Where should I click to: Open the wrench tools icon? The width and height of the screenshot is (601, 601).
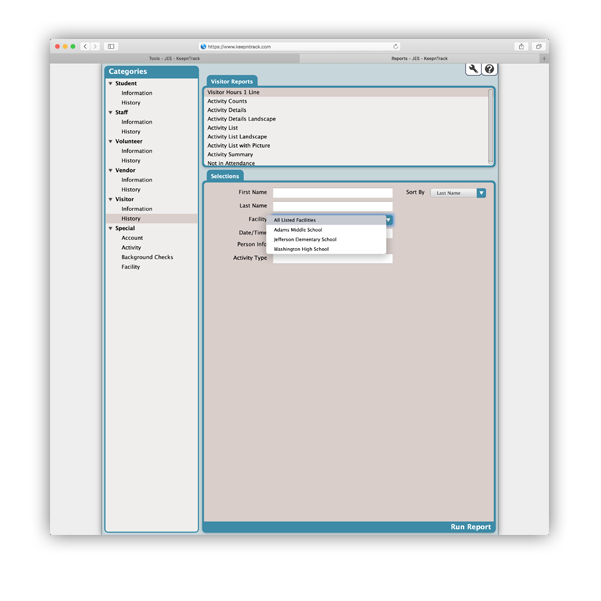coord(473,69)
